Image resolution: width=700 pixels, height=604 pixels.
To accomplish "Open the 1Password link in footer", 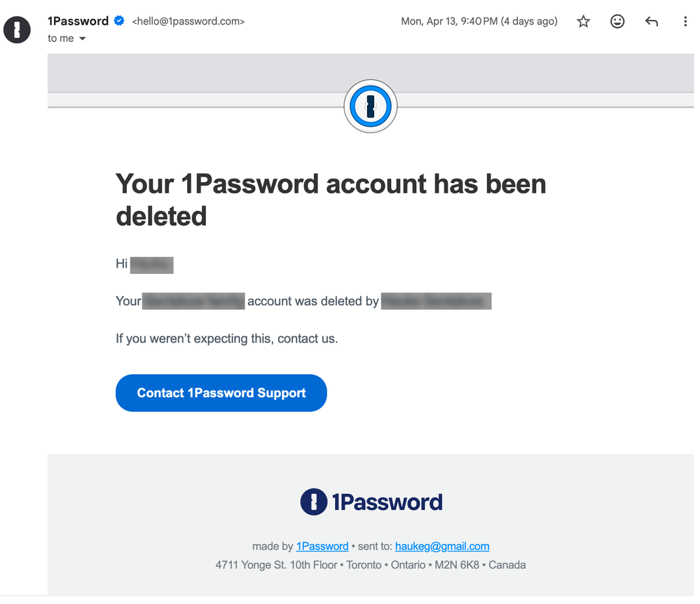I will (322, 547).
